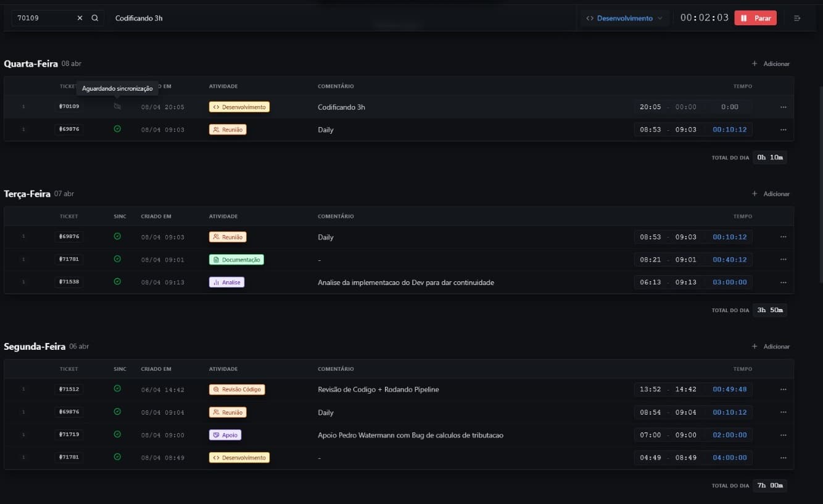Click green sync check for Documentação row
Image resolution: width=823 pixels, height=504 pixels.
point(117,259)
